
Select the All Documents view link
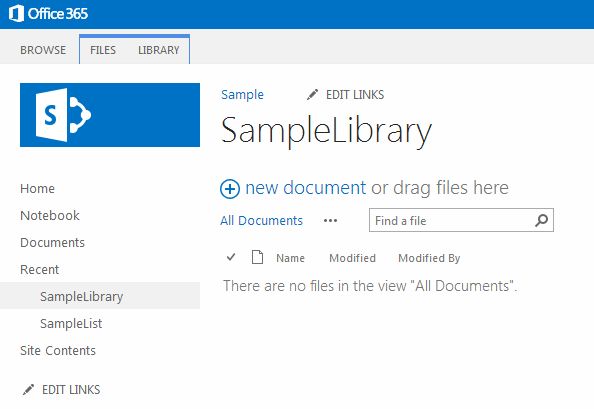tap(261, 220)
